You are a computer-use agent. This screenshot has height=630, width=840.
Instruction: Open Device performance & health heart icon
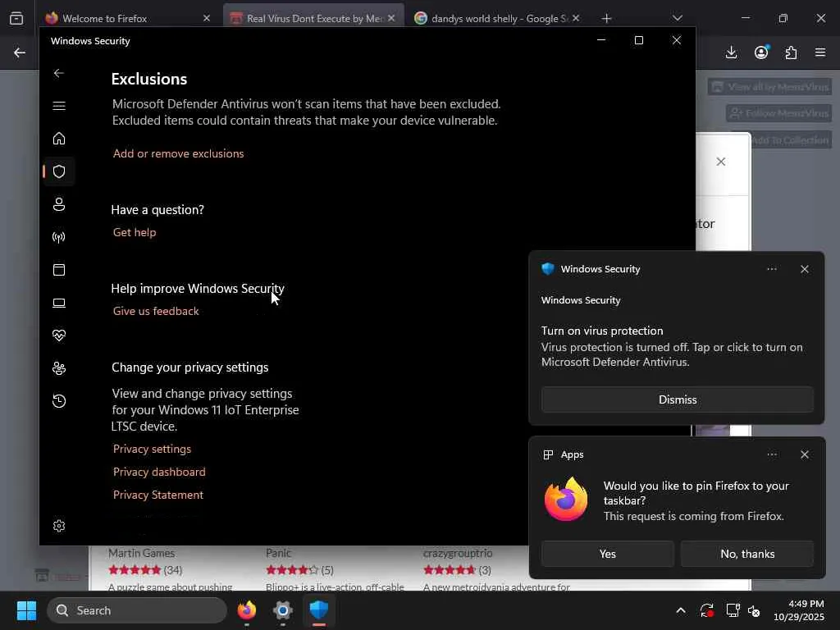click(59, 336)
